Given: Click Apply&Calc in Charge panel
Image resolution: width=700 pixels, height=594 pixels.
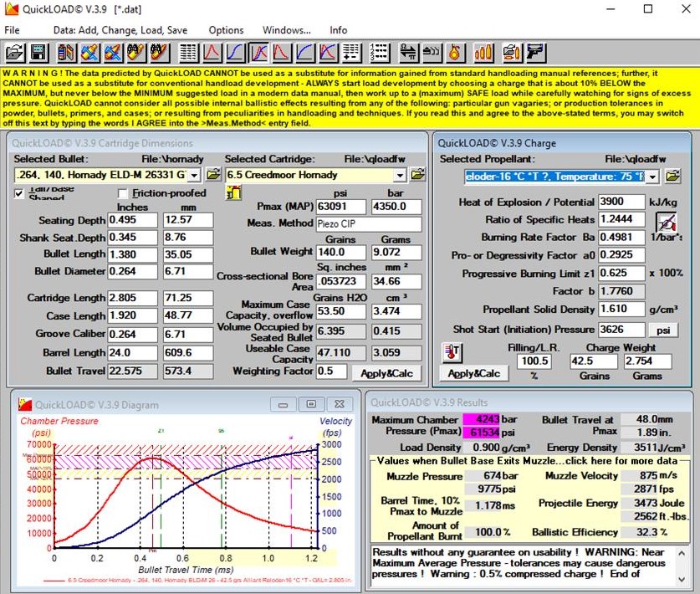Looking at the screenshot, I should [473, 373].
